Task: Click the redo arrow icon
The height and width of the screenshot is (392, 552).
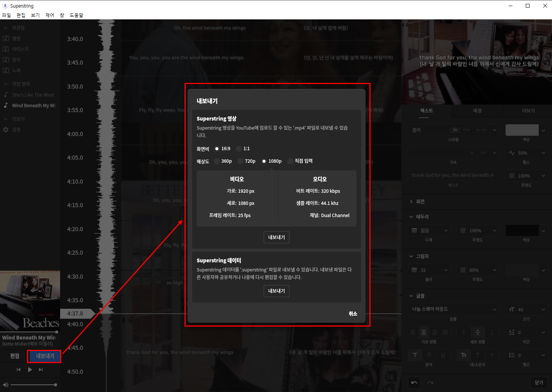Action: pyautogui.click(x=430, y=382)
